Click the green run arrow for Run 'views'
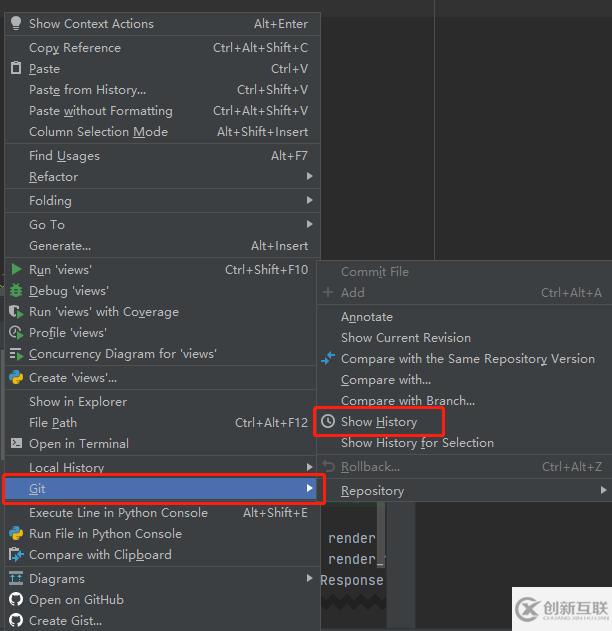 [x=16, y=269]
